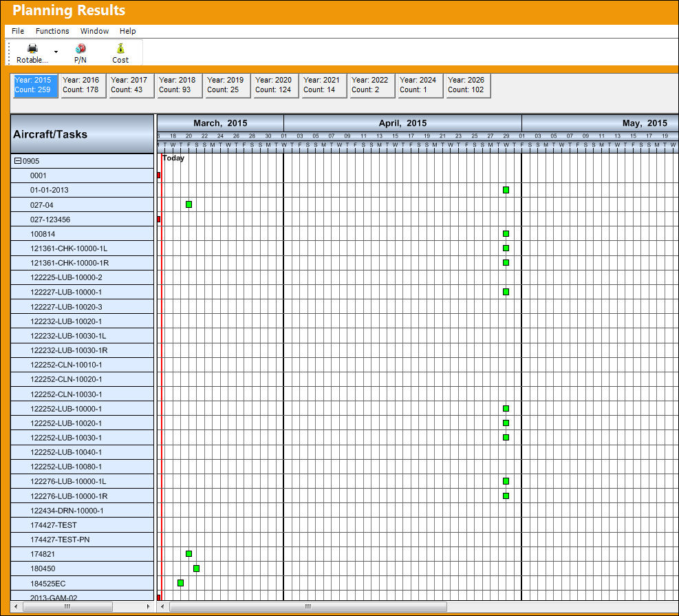Select the Year: 2017 Count: 43 button
Image resolution: width=679 pixels, height=616 pixels.
point(131,85)
